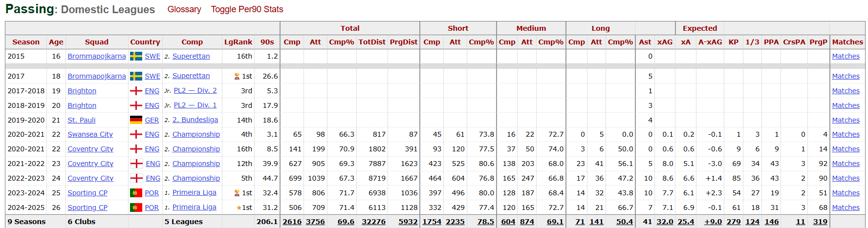
Task: Click the Germany flag in the St. Pauli row
Action: [x=136, y=120]
